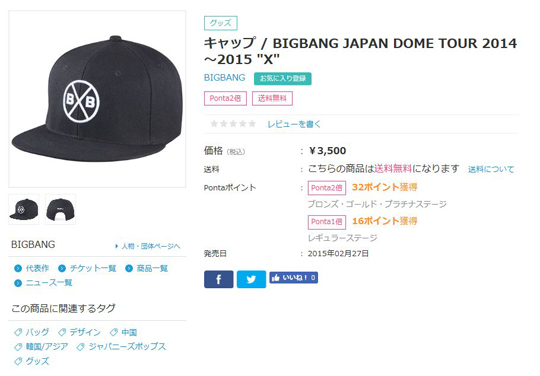Viewport: 540px width, 376px height.
Task: Open the バッグ tag
Action: click(32, 332)
